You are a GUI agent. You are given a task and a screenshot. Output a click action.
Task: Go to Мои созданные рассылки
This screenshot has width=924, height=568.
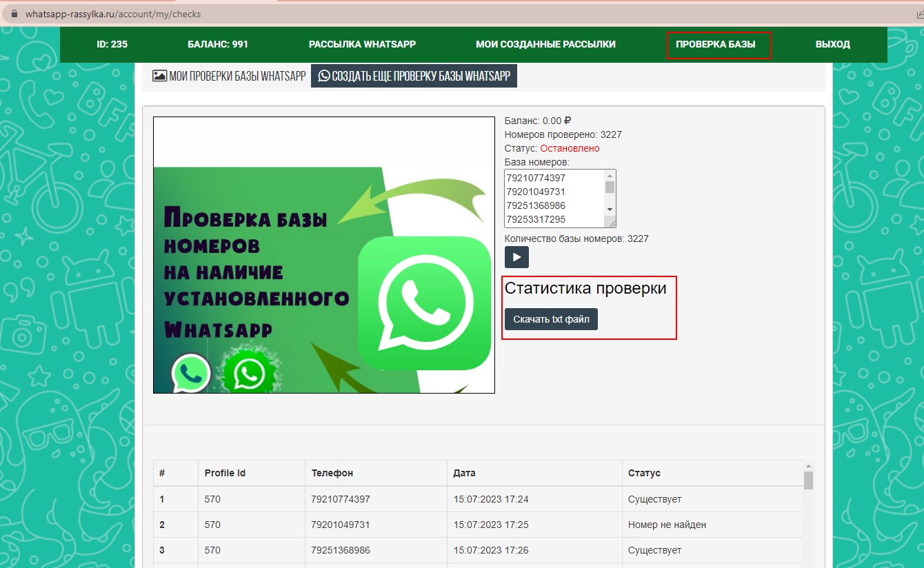click(545, 44)
